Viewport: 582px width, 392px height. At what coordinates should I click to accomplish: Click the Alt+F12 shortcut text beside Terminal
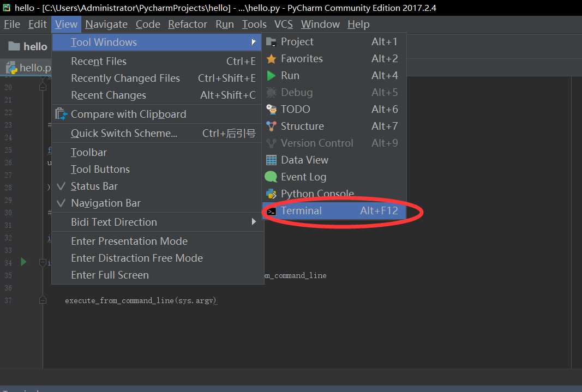click(379, 211)
